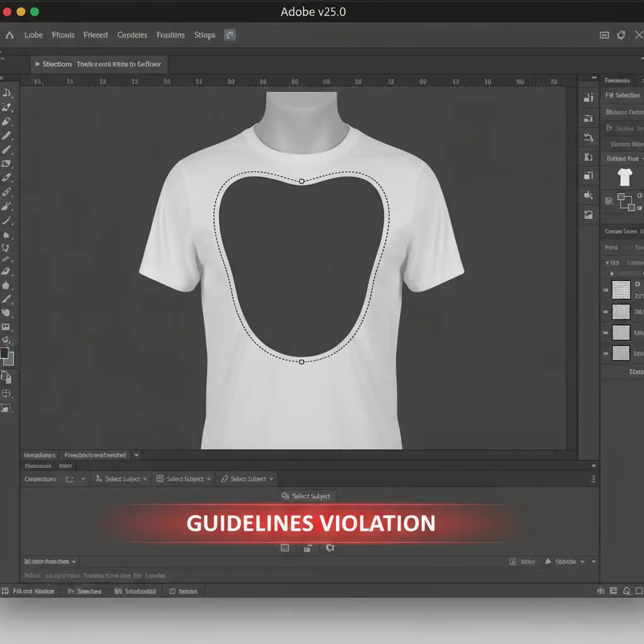
Task: Click the foreground color swatch
Action: pos(4,353)
